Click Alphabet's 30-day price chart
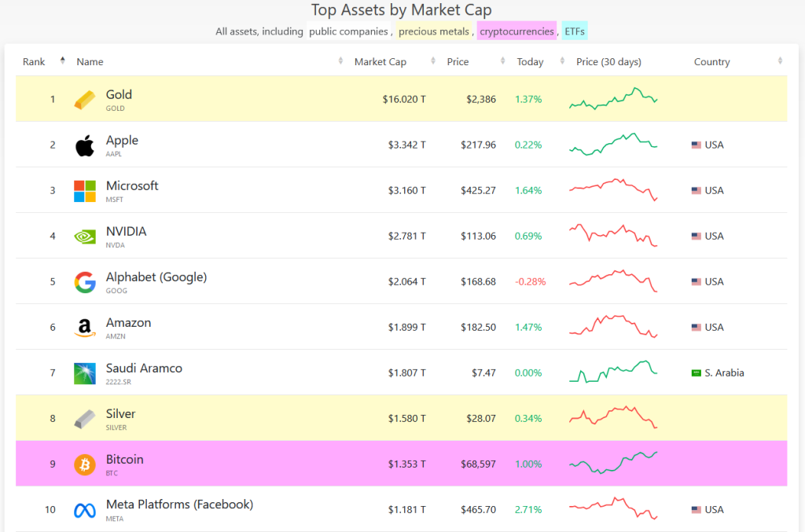Image resolution: width=805 pixels, height=532 pixels. coord(613,281)
